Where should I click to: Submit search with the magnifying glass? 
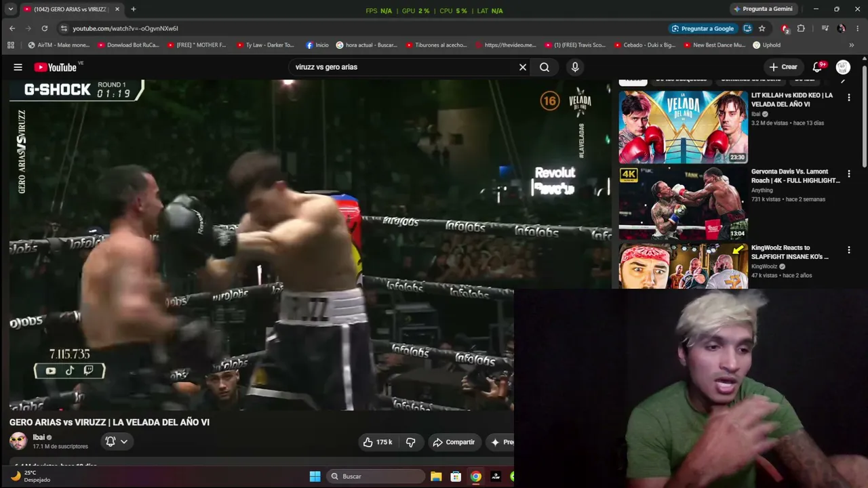tap(545, 67)
